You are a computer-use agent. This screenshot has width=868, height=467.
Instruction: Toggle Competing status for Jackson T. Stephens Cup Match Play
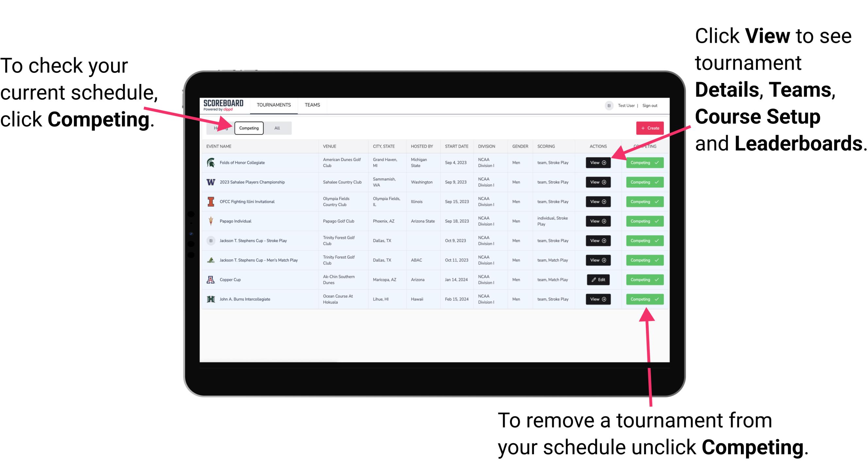coord(643,260)
